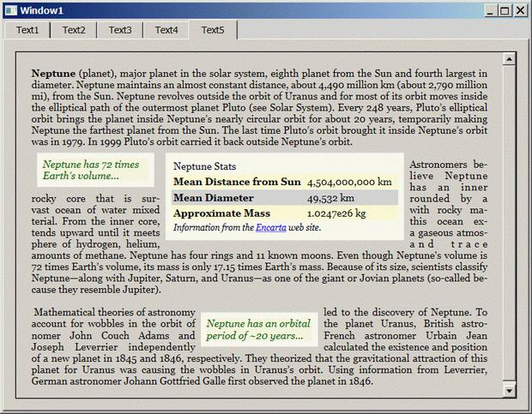The height and width of the screenshot is (414, 532).
Task: Open the Encarta hyperlink
Action: coord(270,228)
